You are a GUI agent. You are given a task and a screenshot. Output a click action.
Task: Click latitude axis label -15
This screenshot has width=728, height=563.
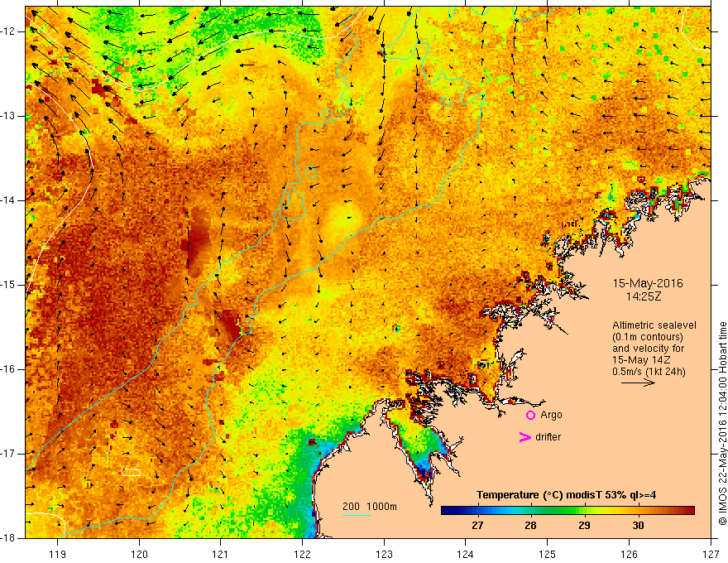pos(8,285)
